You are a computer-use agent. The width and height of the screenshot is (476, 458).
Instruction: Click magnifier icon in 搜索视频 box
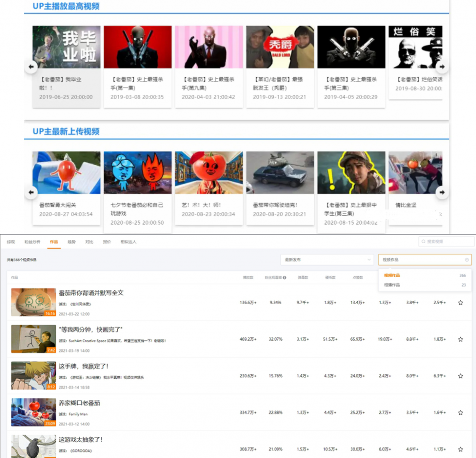(x=424, y=241)
